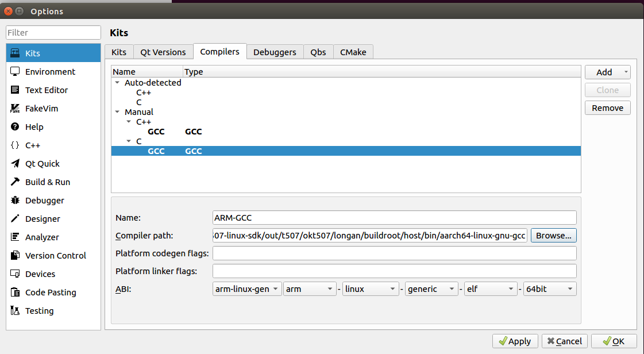Open the arm architecture dropdown
This screenshot has width=644, height=354.
click(x=310, y=288)
